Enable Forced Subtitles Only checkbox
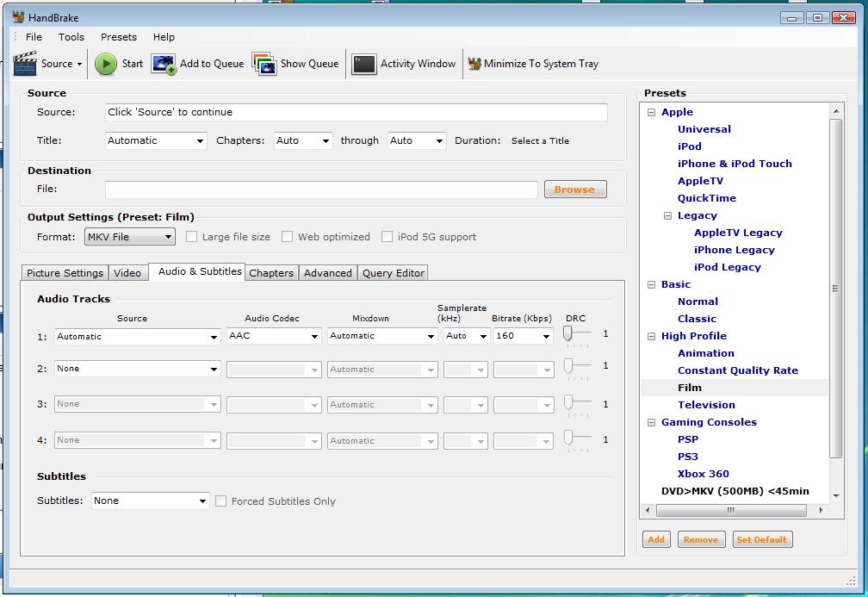 (x=220, y=501)
